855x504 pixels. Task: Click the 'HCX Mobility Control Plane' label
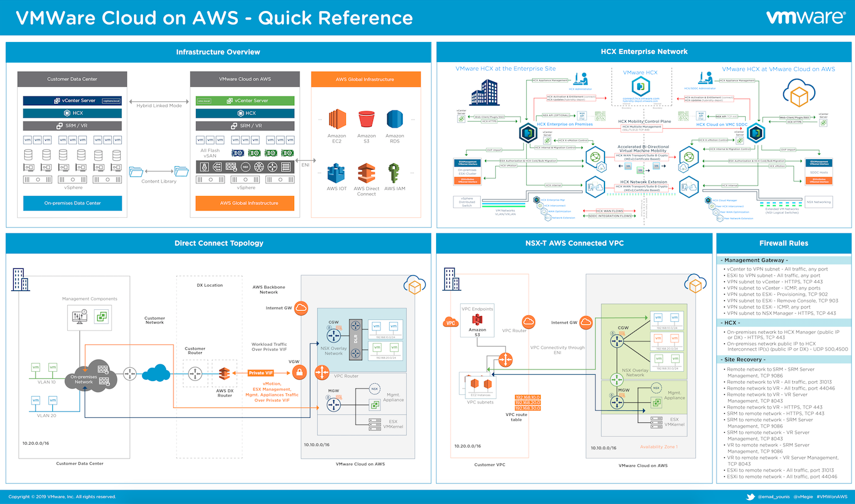(x=644, y=121)
